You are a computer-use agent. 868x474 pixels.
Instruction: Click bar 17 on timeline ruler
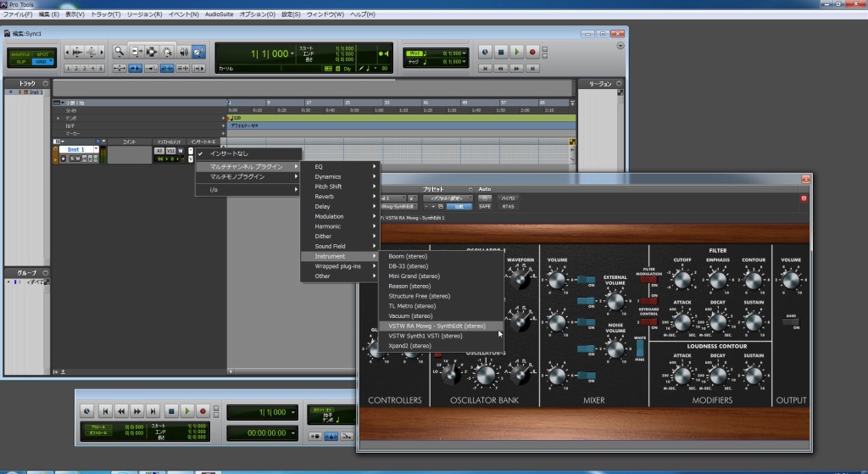(309, 103)
